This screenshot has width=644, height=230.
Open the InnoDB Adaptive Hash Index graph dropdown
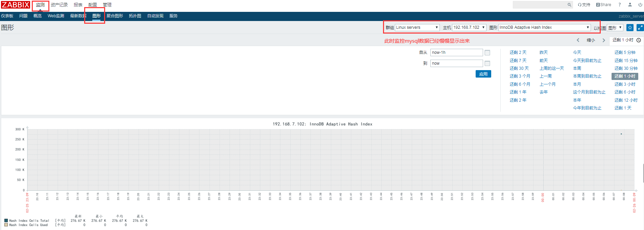545,27
